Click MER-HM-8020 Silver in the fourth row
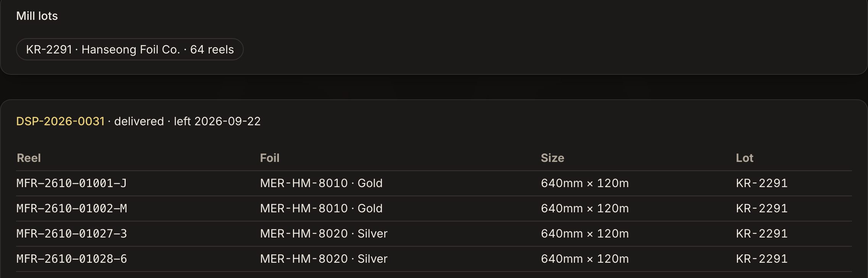 click(324, 259)
